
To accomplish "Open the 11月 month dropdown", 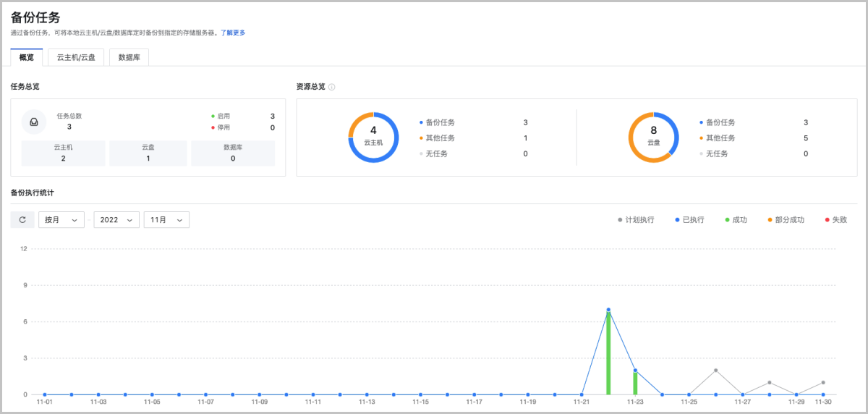I will (x=166, y=220).
